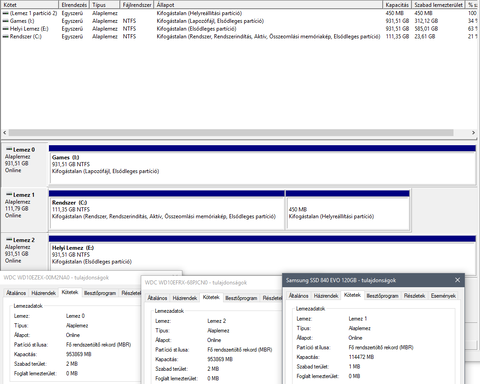Viewport: 480px width, 384px height.
Task: Sort by the Állapot column header
Action: point(268,5)
